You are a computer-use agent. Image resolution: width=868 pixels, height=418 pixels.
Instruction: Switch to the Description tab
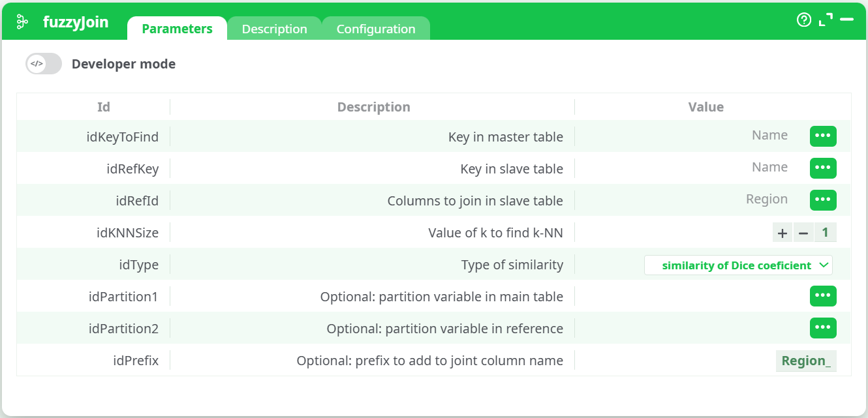tap(274, 29)
